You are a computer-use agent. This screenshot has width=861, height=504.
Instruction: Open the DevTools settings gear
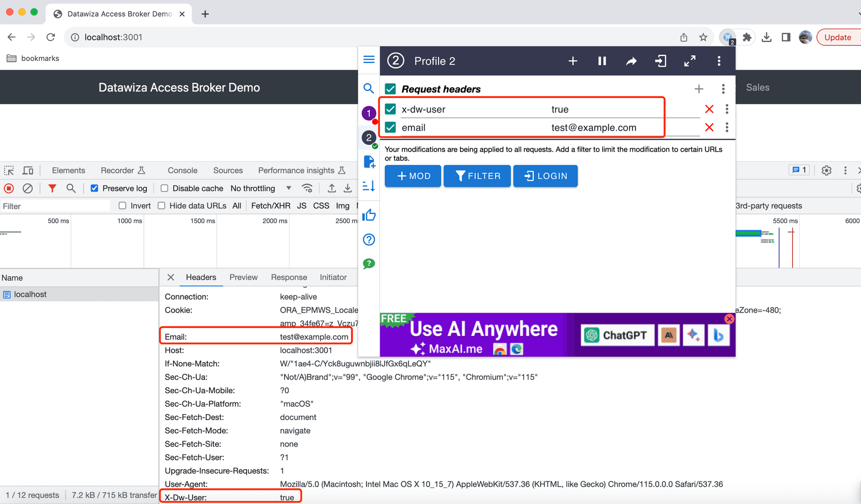(827, 171)
